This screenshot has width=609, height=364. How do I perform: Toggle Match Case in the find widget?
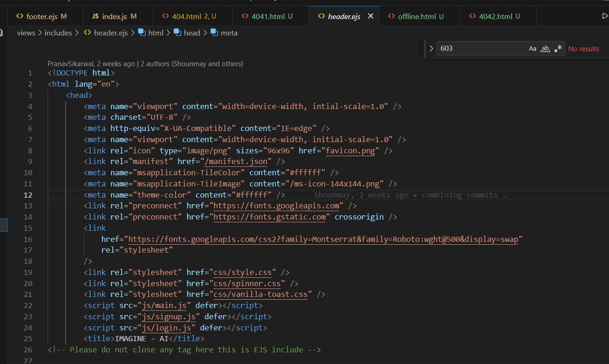[x=533, y=48]
